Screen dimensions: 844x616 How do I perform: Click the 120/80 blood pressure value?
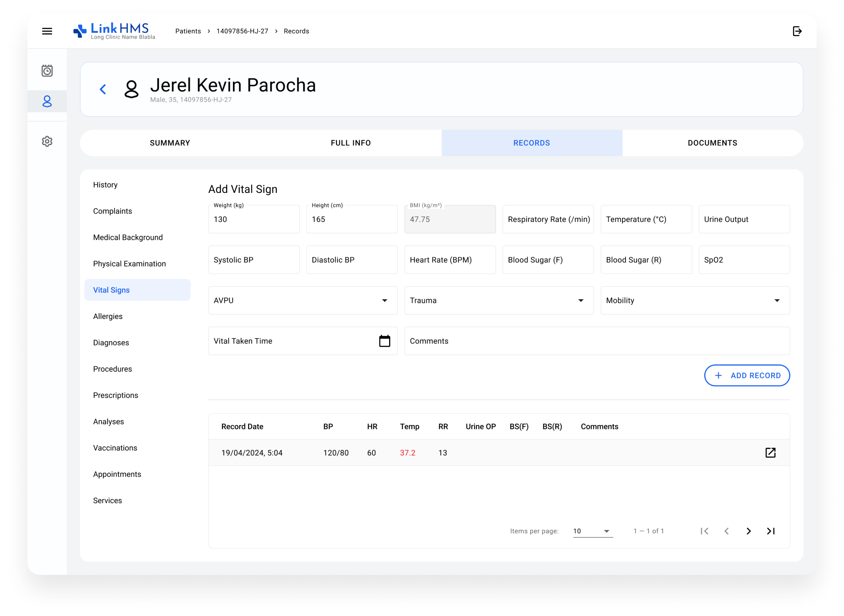tap(336, 453)
